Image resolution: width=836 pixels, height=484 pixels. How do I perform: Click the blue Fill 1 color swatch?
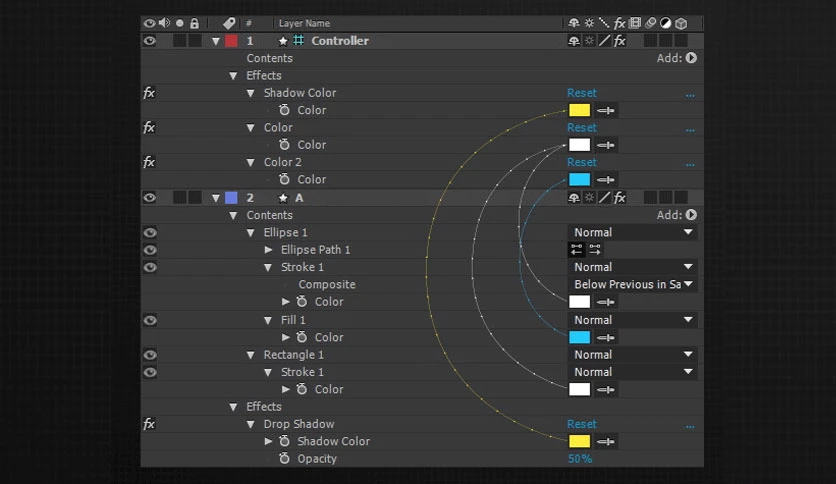[580, 337]
